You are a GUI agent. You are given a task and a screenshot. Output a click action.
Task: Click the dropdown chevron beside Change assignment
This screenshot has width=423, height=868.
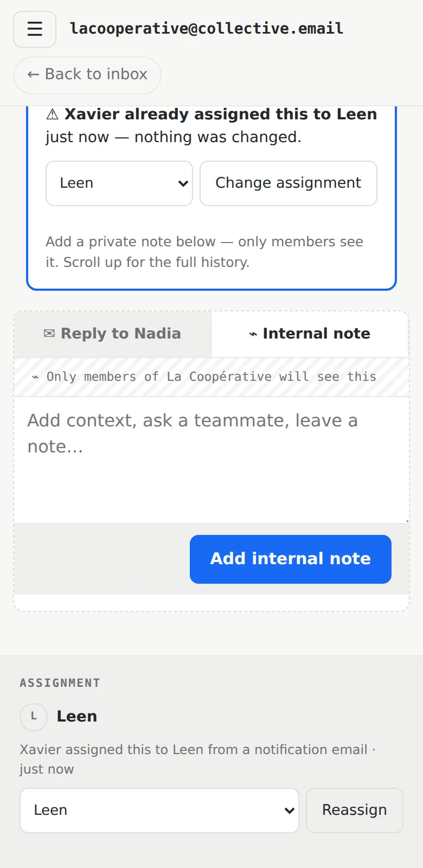[x=183, y=183]
